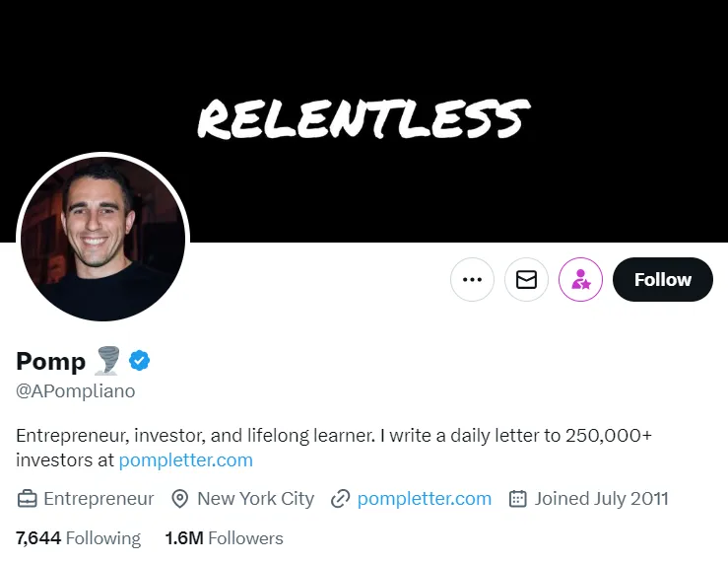The height and width of the screenshot is (563, 728).
Task: Open pompletter.com website beside chain icon
Action: coord(424,499)
